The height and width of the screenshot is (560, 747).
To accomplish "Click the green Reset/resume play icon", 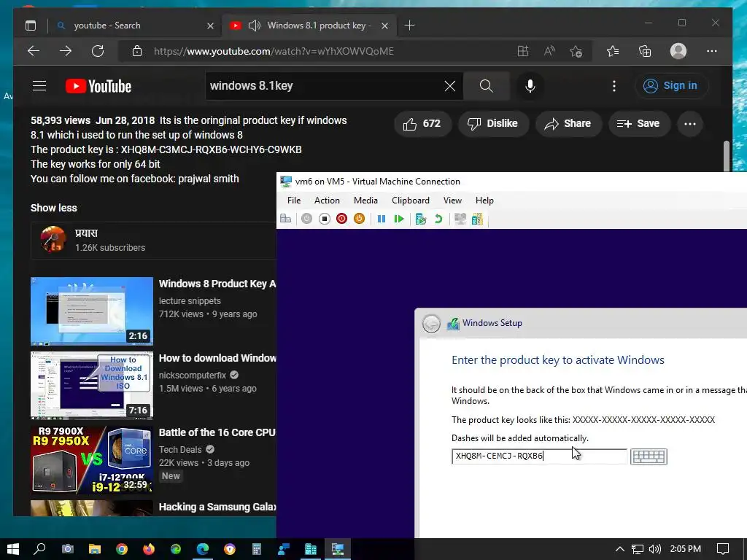I will (399, 219).
